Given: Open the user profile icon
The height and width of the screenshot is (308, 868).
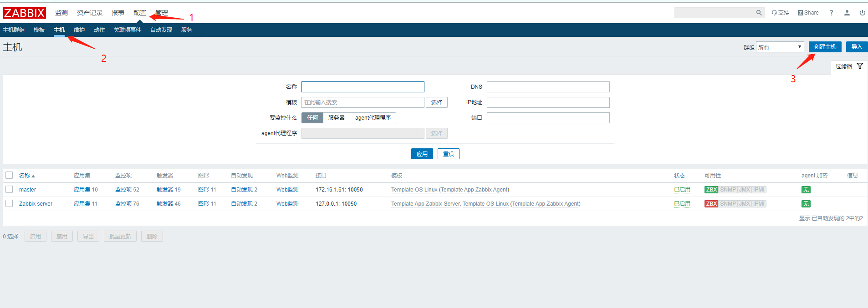Looking at the screenshot, I should tap(847, 13).
